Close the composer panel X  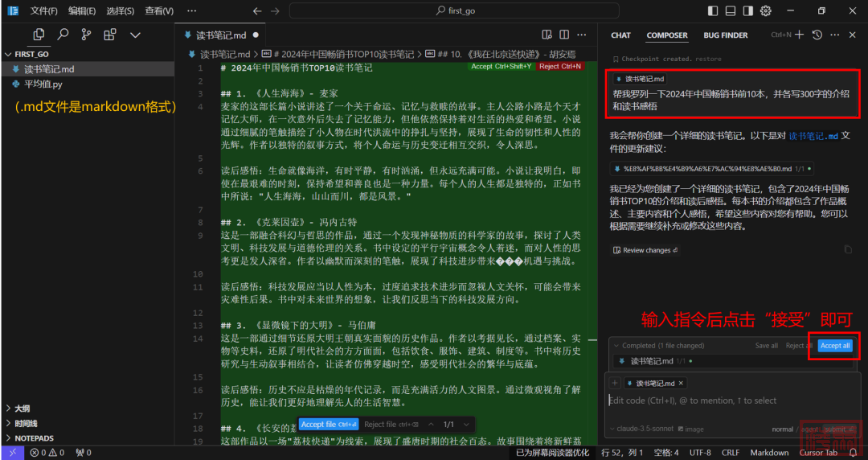tap(853, 35)
